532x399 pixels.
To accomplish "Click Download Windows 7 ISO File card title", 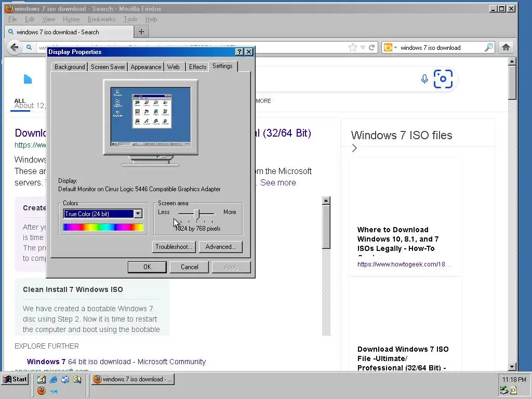I will tap(403, 358).
